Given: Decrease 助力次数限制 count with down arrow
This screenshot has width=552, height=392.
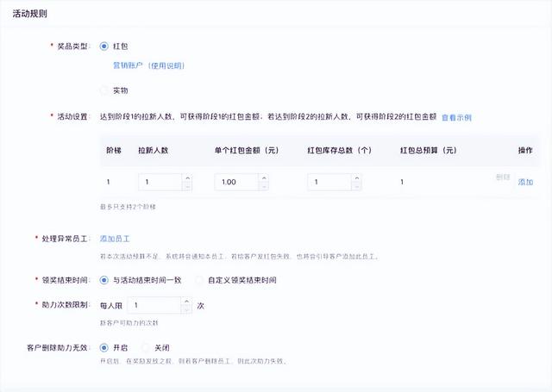Looking at the screenshot, I should [186, 309].
